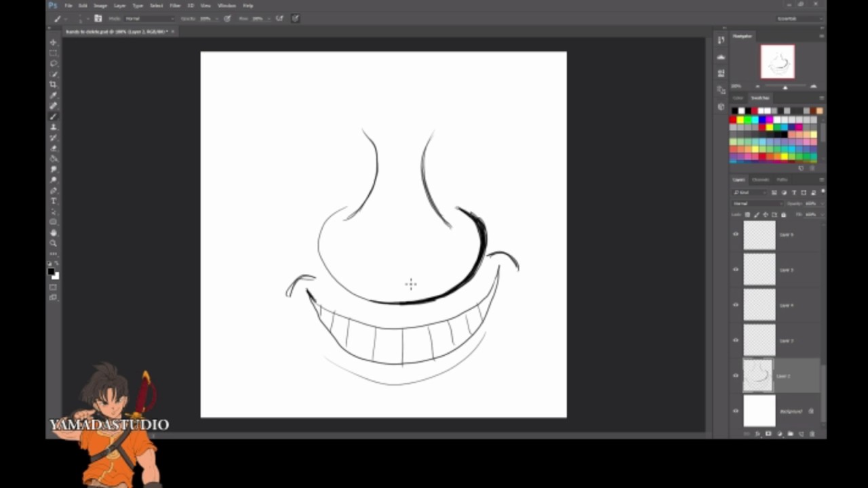Select the Clone Stamp tool
This screenshot has width=868, height=488.
[54, 127]
